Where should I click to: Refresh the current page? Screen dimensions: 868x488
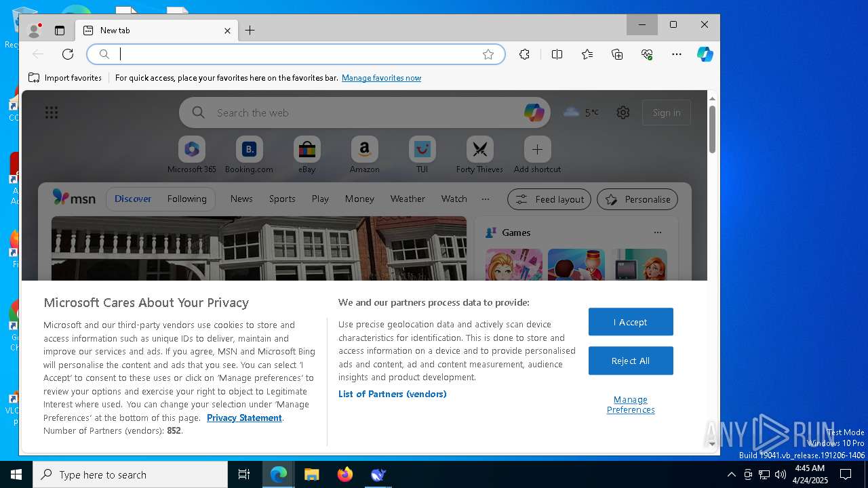click(x=68, y=54)
